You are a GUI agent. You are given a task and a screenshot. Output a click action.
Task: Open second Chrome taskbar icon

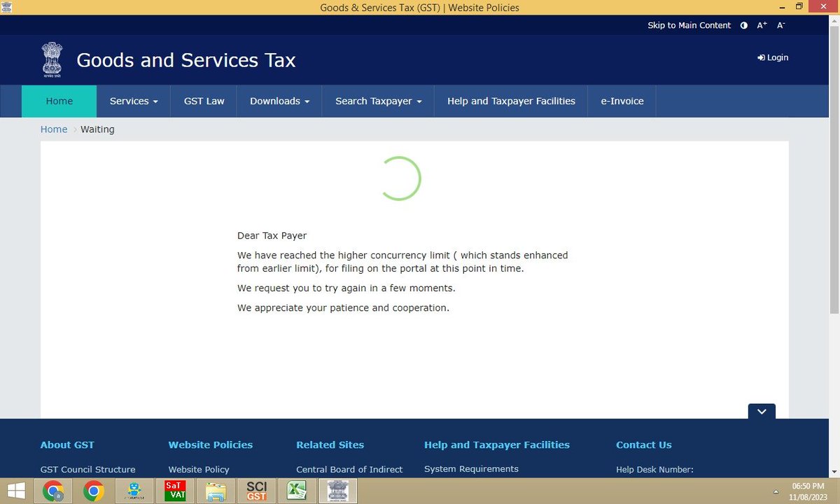click(94, 491)
